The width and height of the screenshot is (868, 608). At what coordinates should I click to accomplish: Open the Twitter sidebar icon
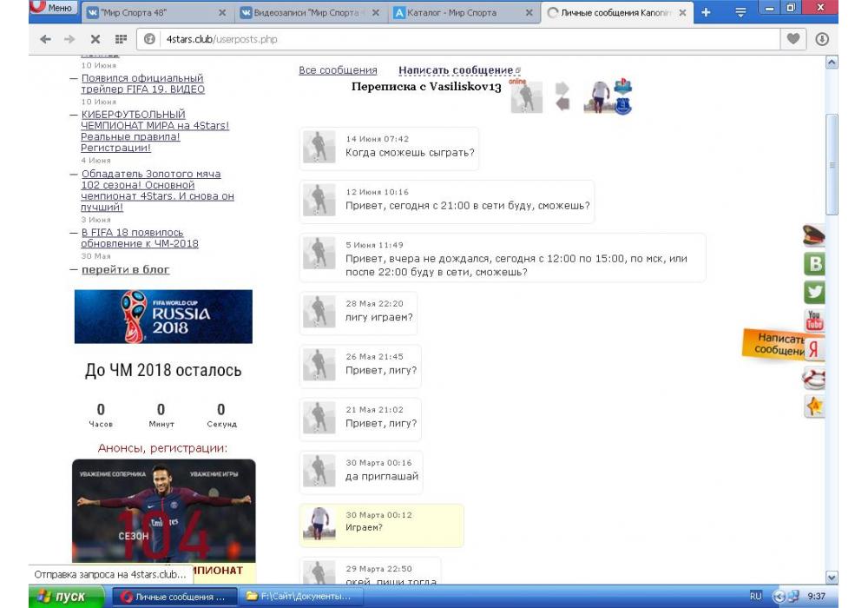click(814, 293)
